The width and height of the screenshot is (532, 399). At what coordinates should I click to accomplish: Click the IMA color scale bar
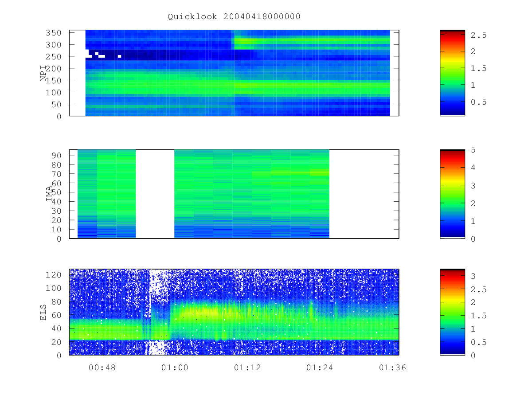click(x=452, y=194)
